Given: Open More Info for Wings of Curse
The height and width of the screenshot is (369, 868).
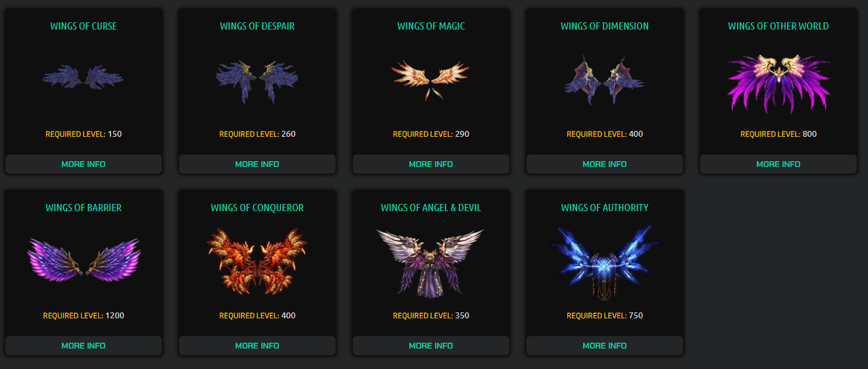Looking at the screenshot, I should [84, 164].
